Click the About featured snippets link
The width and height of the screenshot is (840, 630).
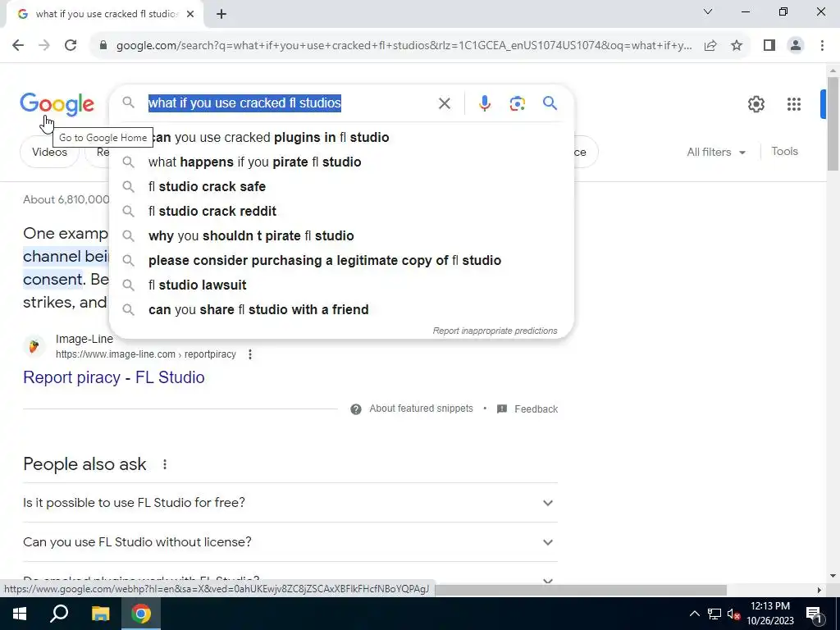click(x=421, y=409)
